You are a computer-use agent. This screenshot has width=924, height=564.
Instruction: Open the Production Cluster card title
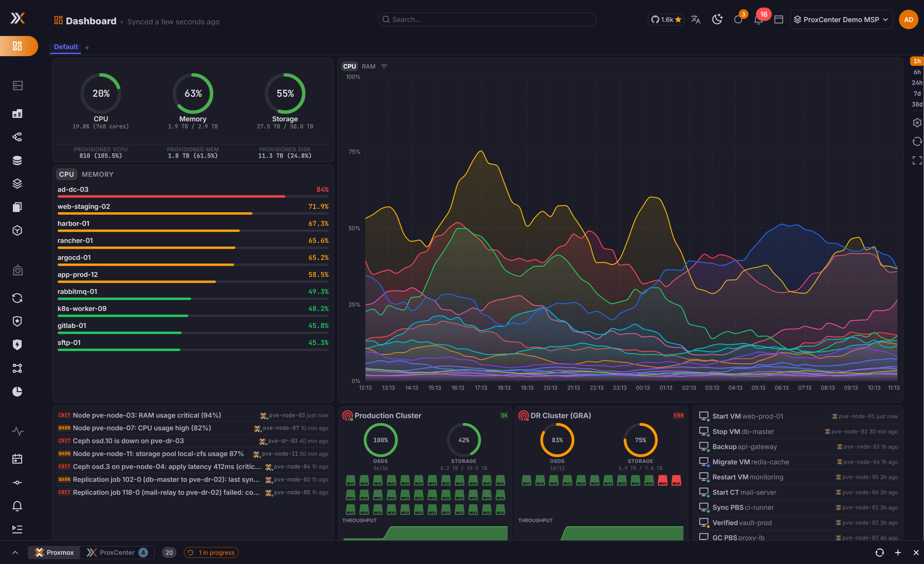pyautogui.click(x=388, y=415)
